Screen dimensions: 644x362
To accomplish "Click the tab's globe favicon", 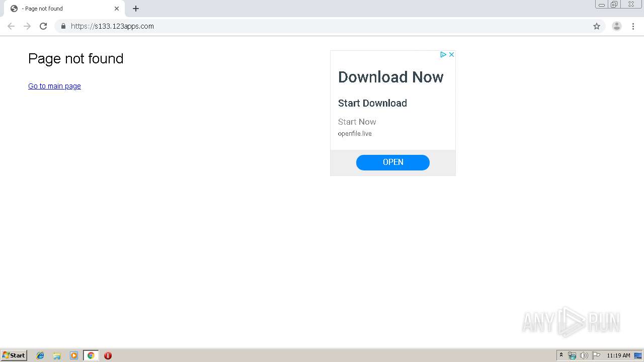I will (x=14, y=9).
